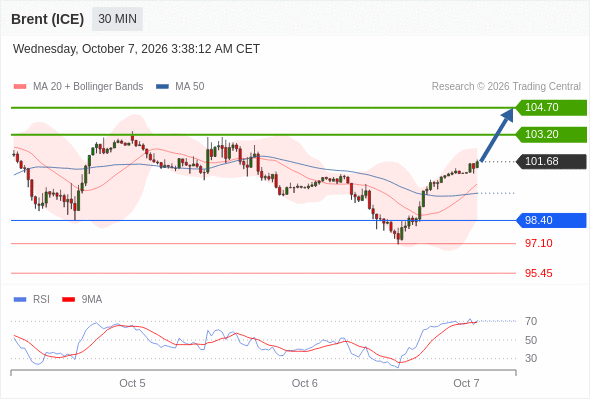Image resolution: width=590 pixels, height=400 pixels.
Task: Click the RSI 70 axis label
Action: (x=531, y=321)
